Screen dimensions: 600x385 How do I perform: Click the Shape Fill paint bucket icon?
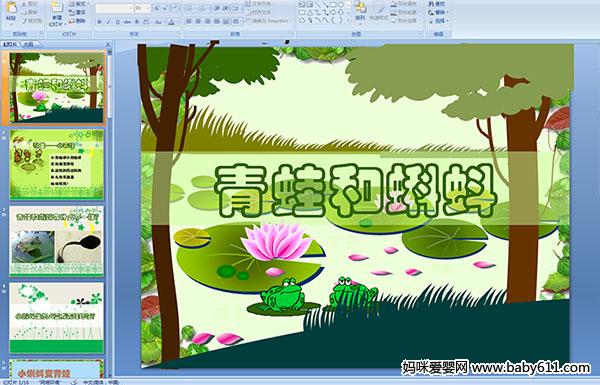point(394,4)
